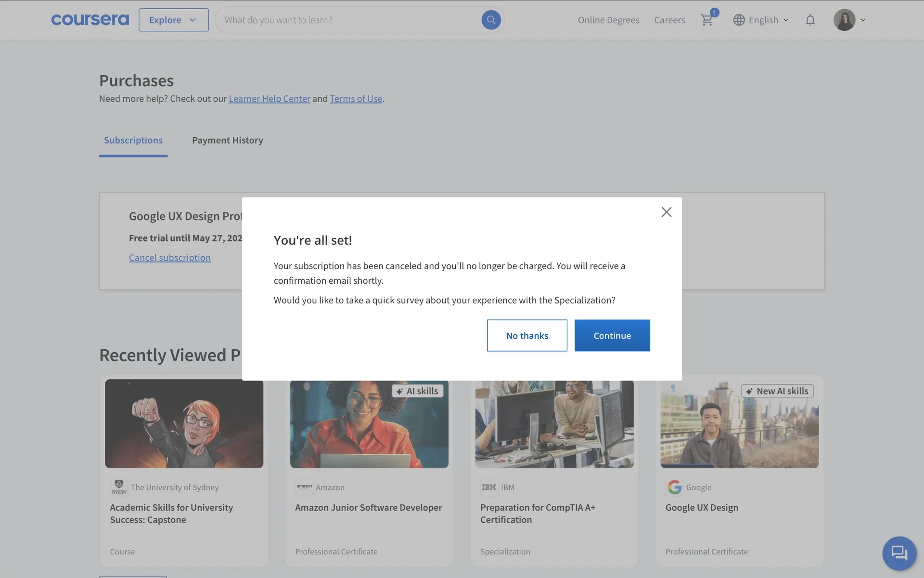Open the Academic Skills for University Success thumbnail

184,423
